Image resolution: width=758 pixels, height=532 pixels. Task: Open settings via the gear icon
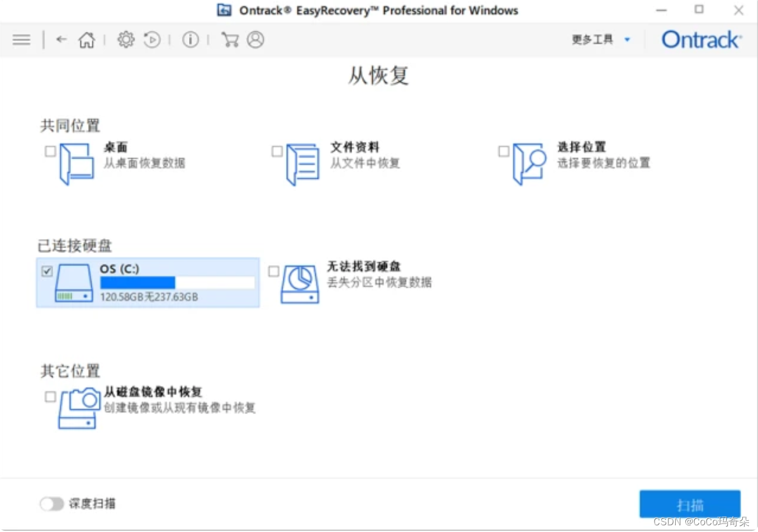click(x=126, y=40)
